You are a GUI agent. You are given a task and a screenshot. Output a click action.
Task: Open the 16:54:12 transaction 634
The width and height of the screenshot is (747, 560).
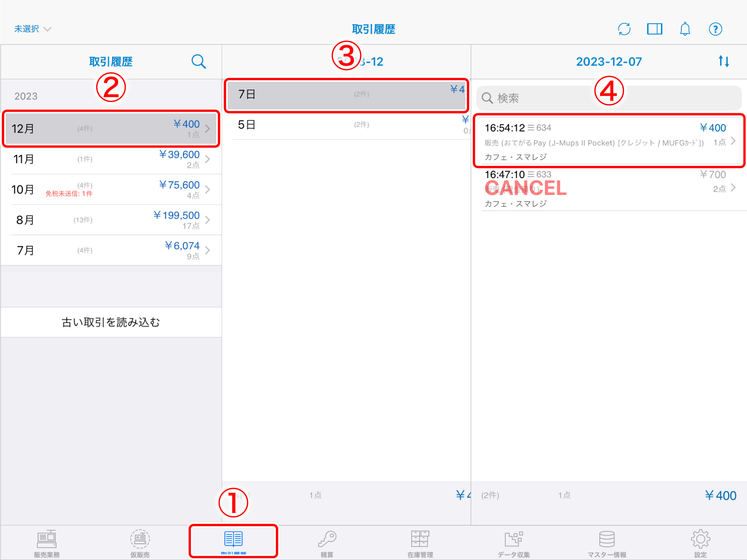tap(609, 141)
